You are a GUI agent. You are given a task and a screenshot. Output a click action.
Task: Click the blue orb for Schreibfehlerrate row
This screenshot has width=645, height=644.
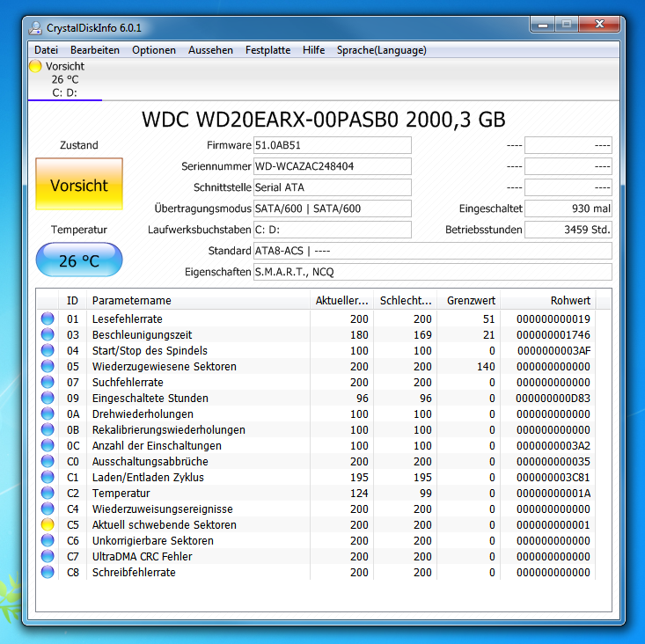coord(48,572)
